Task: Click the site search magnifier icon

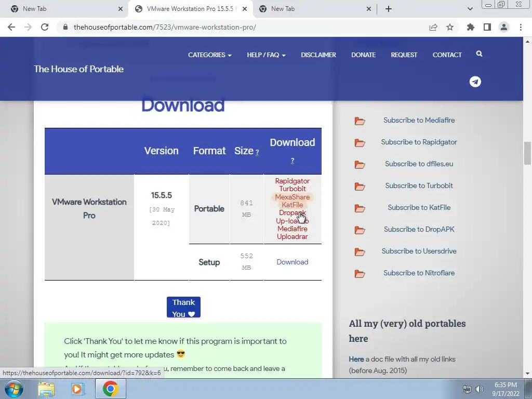Action: (479, 54)
